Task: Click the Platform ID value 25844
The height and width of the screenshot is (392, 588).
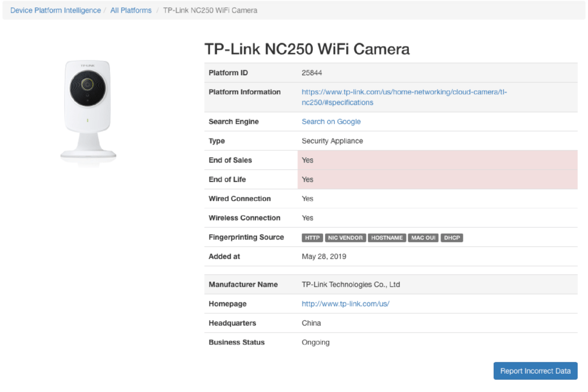Action: pyautogui.click(x=312, y=73)
